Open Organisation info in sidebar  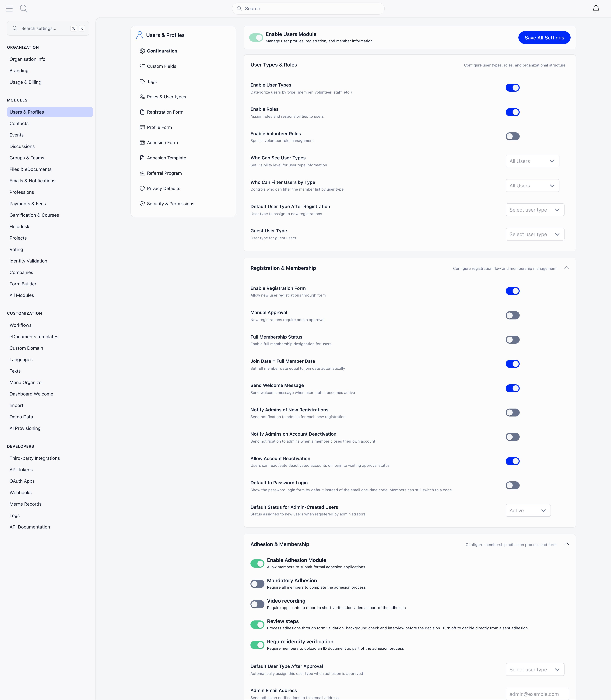(27, 59)
